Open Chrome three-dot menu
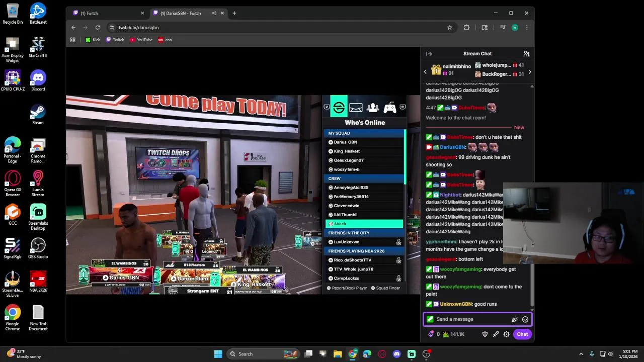This screenshot has height=362, width=644. pyautogui.click(x=527, y=28)
